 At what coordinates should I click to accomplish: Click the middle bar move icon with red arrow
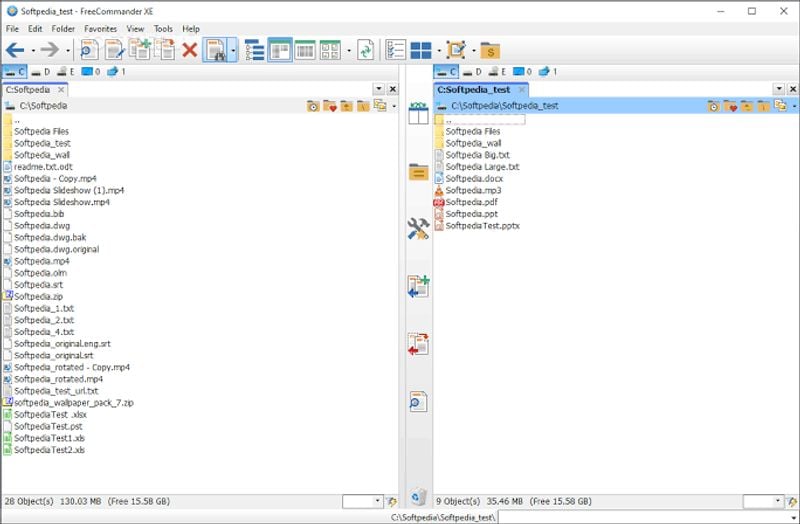[418, 344]
